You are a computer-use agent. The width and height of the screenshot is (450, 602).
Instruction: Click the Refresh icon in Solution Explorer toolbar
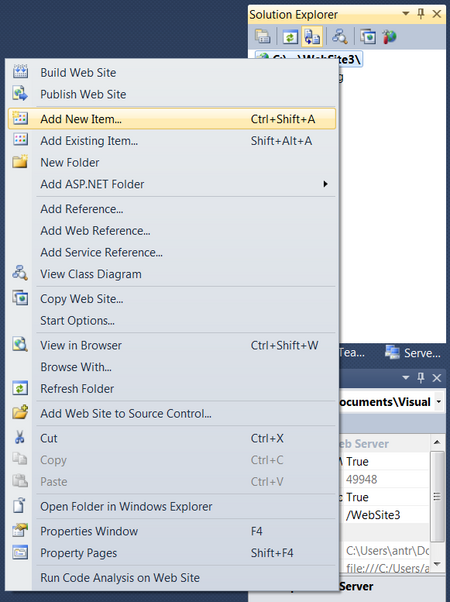click(291, 37)
